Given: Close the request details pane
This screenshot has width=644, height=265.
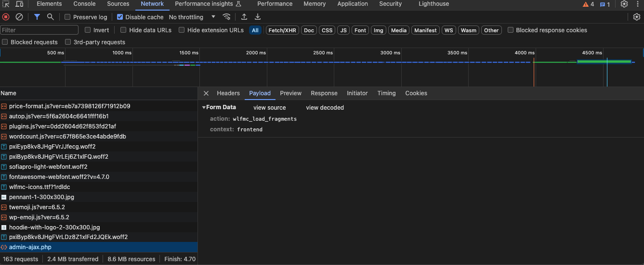Looking at the screenshot, I should (x=206, y=93).
